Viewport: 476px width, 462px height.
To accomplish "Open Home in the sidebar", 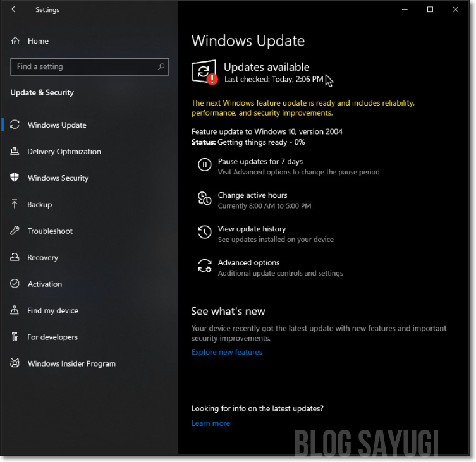I will [x=38, y=41].
